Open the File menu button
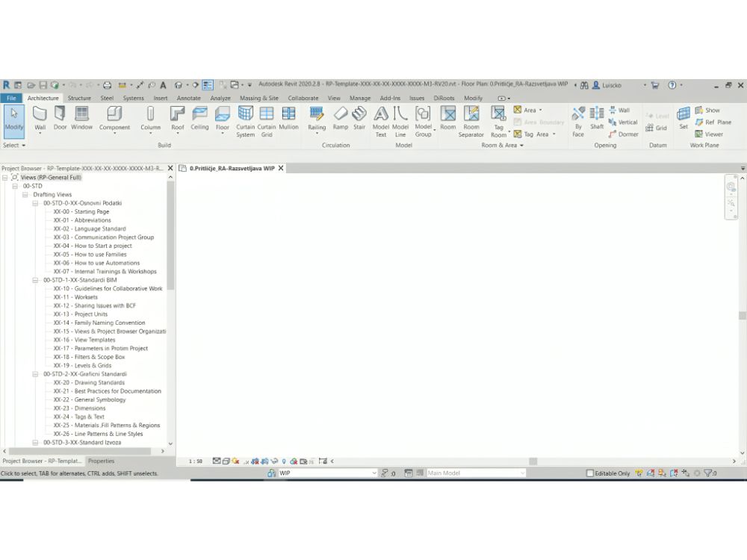Image resolution: width=747 pixels, height=560 pixels. coord(11,98)
